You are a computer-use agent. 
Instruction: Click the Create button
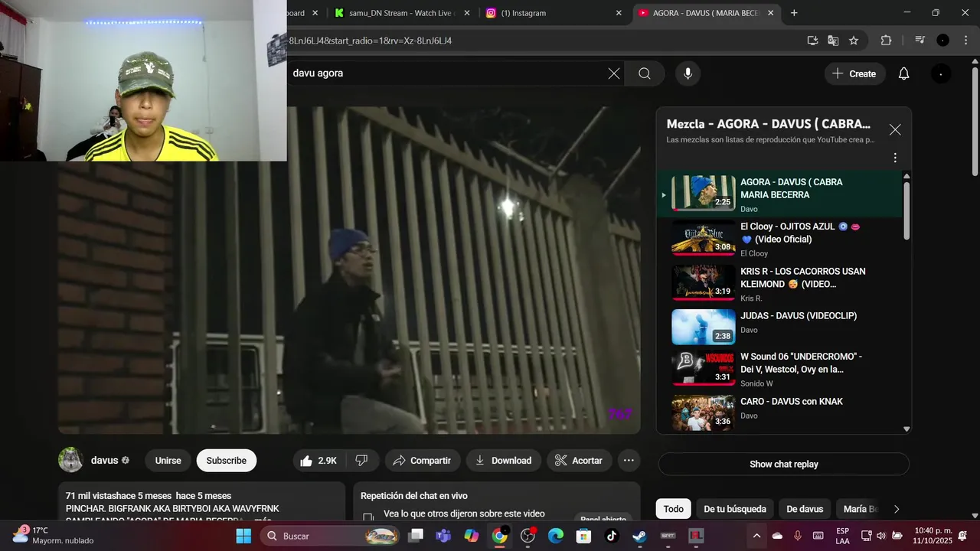pos(854,73)
